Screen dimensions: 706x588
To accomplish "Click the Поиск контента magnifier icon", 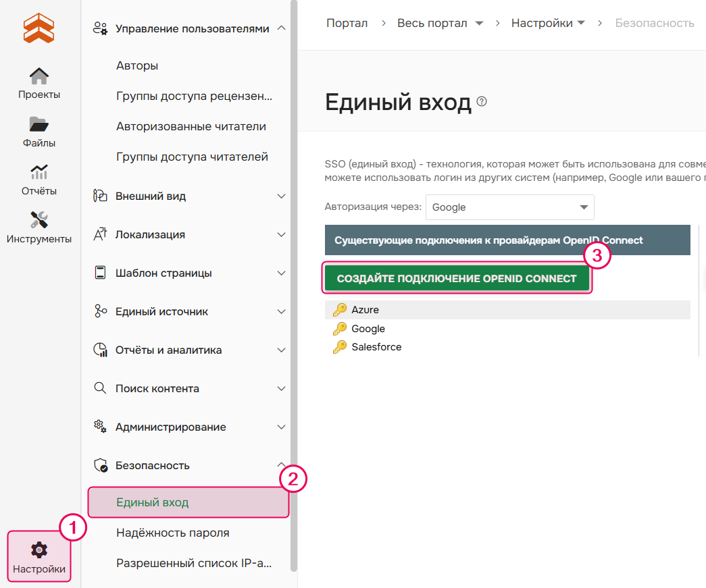I will [99, 388].
